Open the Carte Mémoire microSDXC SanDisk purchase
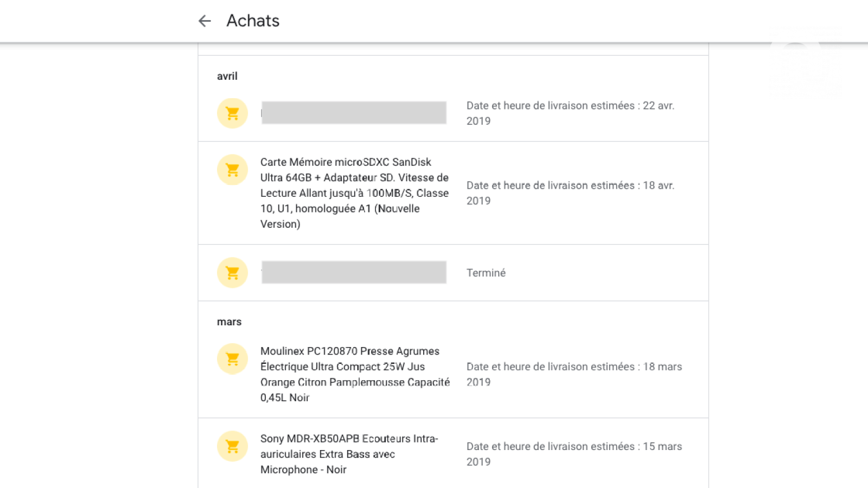 (x=354, y=192)
